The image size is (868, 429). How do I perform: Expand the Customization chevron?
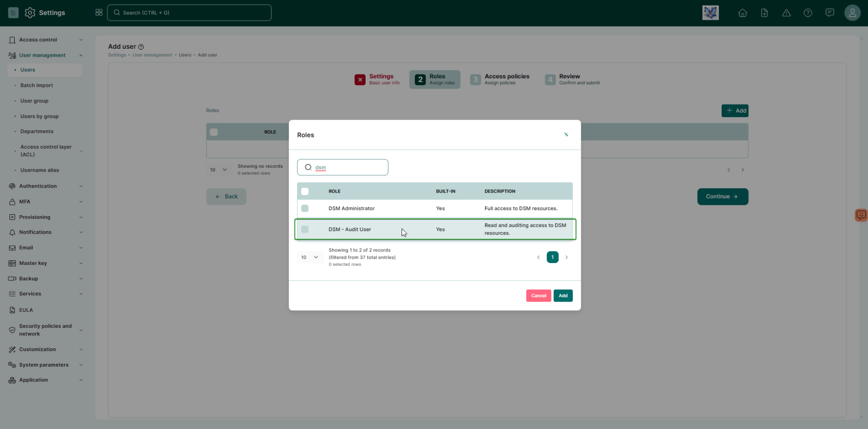point(81,349)
